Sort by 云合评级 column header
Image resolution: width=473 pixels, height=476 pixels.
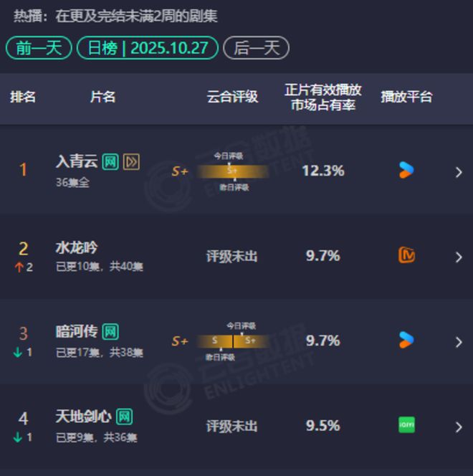point(232,97)
